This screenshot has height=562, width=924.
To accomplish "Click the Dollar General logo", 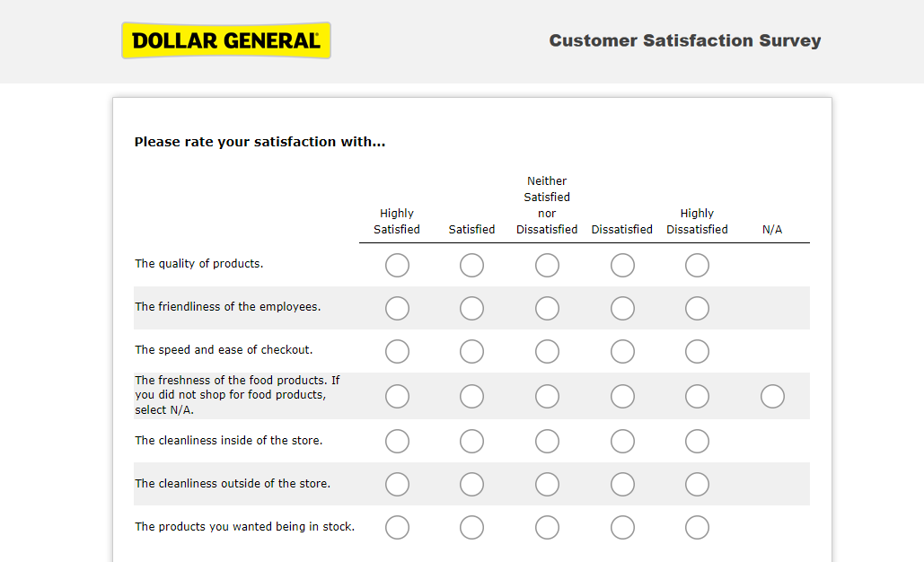I will coord(225,40).
